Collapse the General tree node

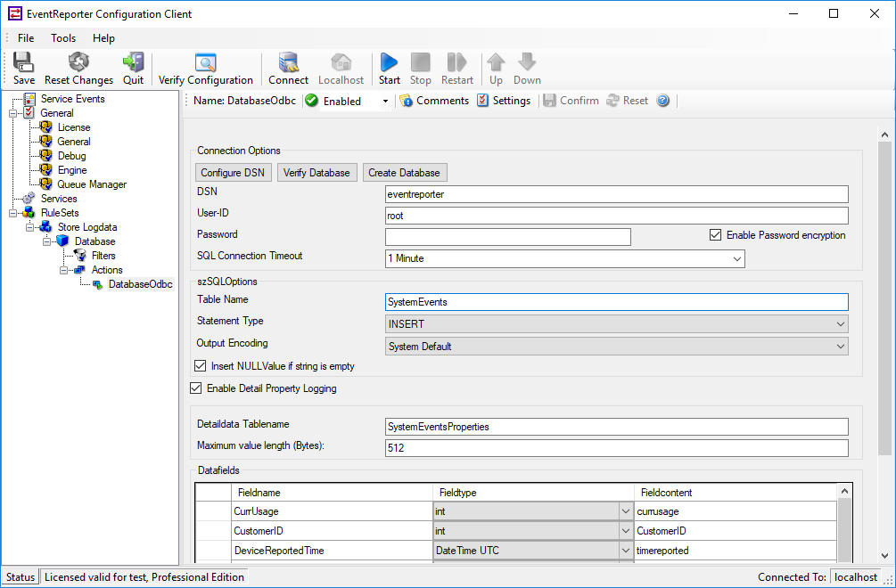click(12, 113)
